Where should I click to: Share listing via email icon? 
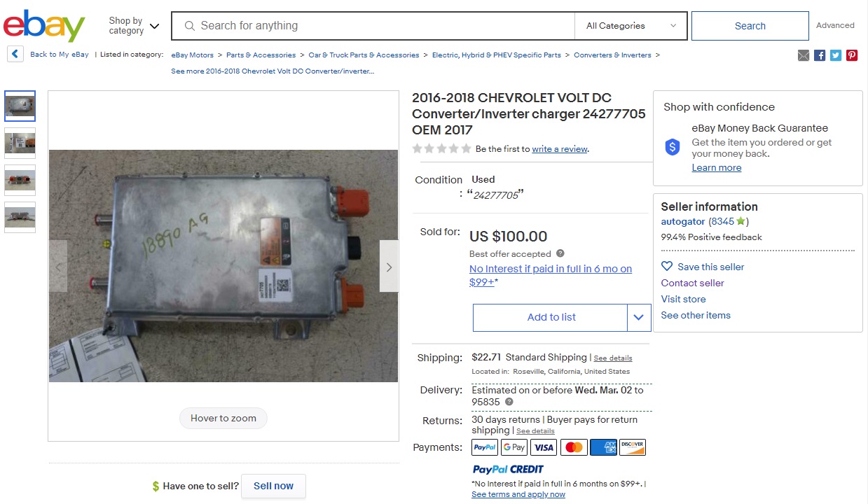(x=804, y=55)
